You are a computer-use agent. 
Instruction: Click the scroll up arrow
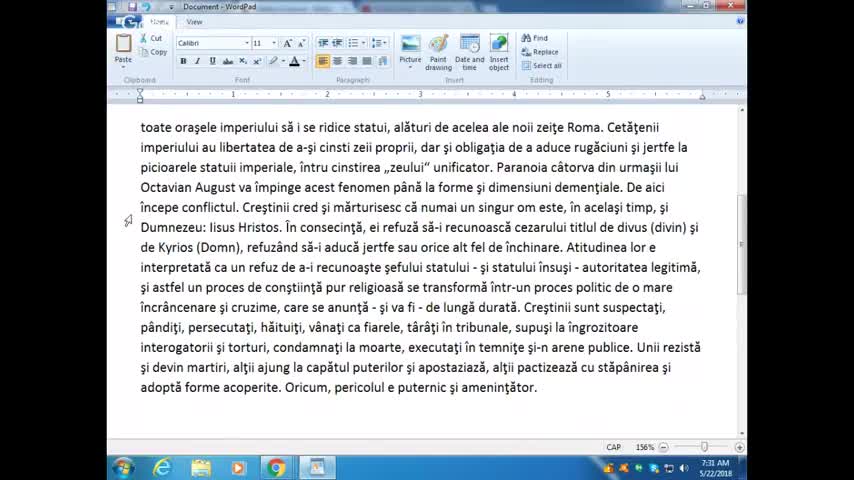click(741, 110)
